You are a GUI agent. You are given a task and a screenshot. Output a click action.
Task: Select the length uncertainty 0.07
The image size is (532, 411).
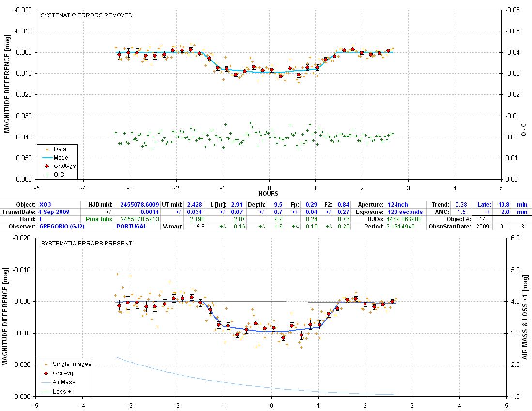pyautogui.click(x=237, y=212)
